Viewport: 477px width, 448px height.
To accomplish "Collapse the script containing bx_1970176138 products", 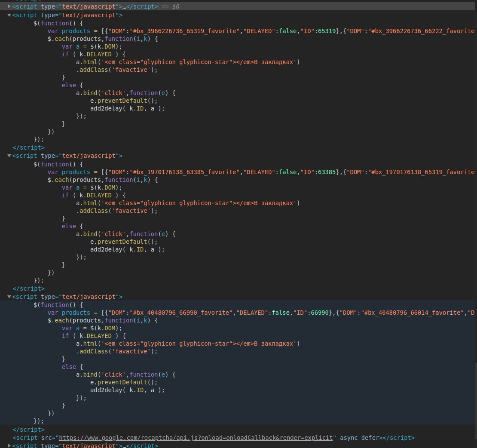I will 9,156.
